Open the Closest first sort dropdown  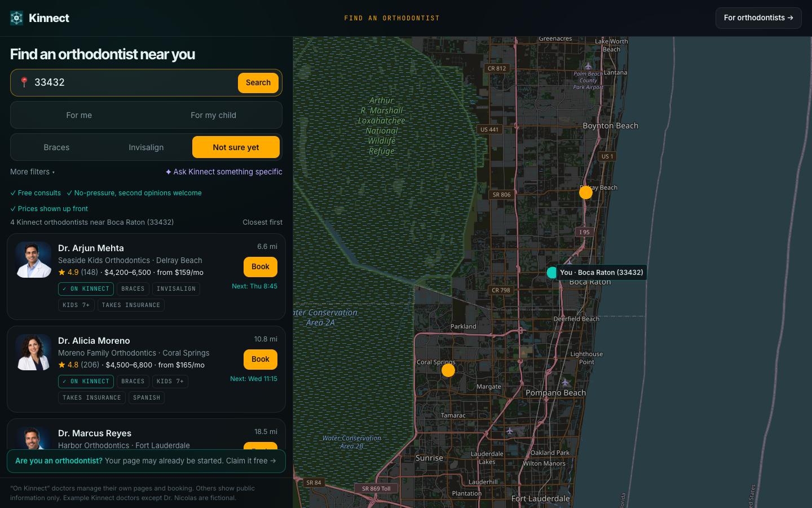click(x=262, y=222)
